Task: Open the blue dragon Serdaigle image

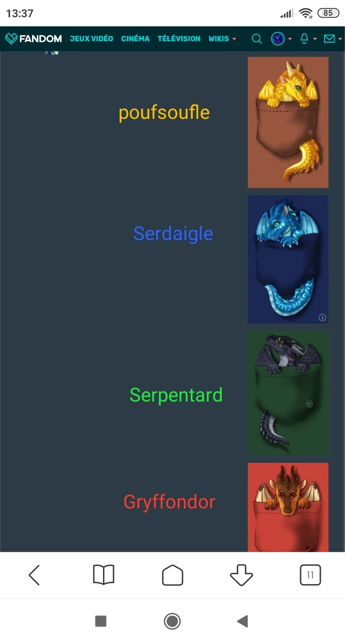Action: tap(288, 259)
